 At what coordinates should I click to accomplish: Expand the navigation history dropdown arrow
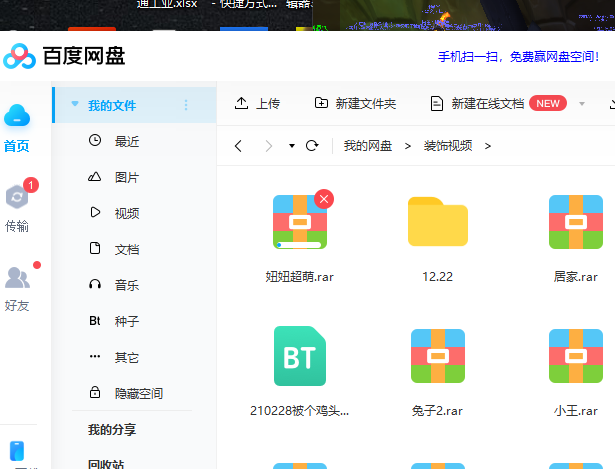coord(291,146)
